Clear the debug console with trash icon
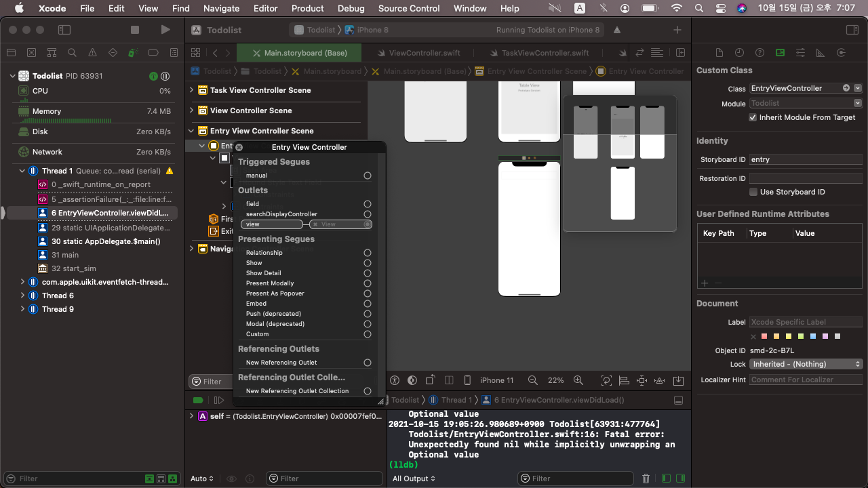Image resolution: width=868 pixels, height=488 pixels. tap(646, 479)
